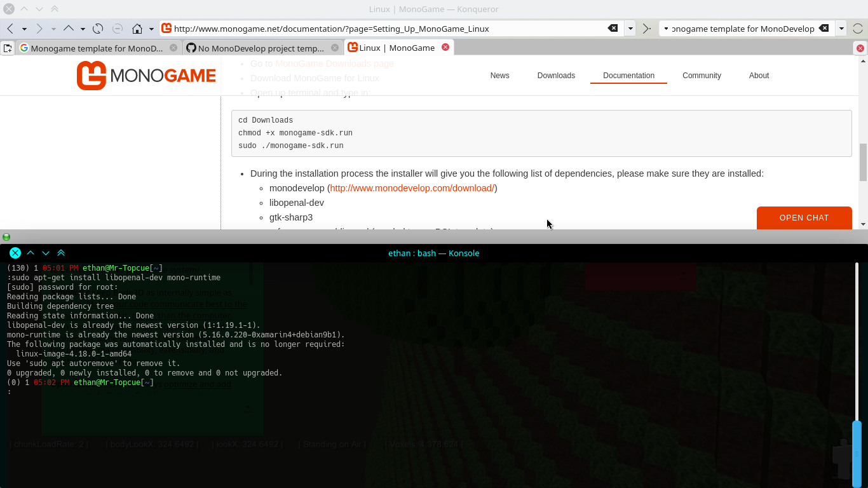Click the Up directory arrow

(x=69, y=29)
